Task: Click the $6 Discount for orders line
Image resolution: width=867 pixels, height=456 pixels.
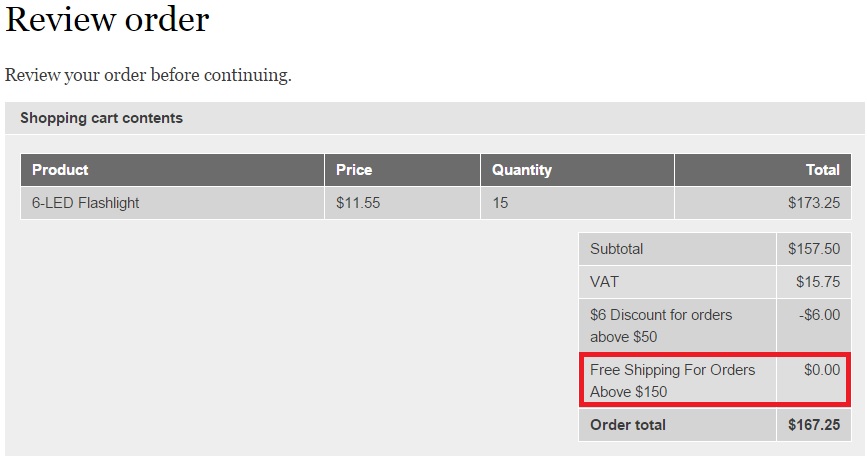Action: click(661, 326)
